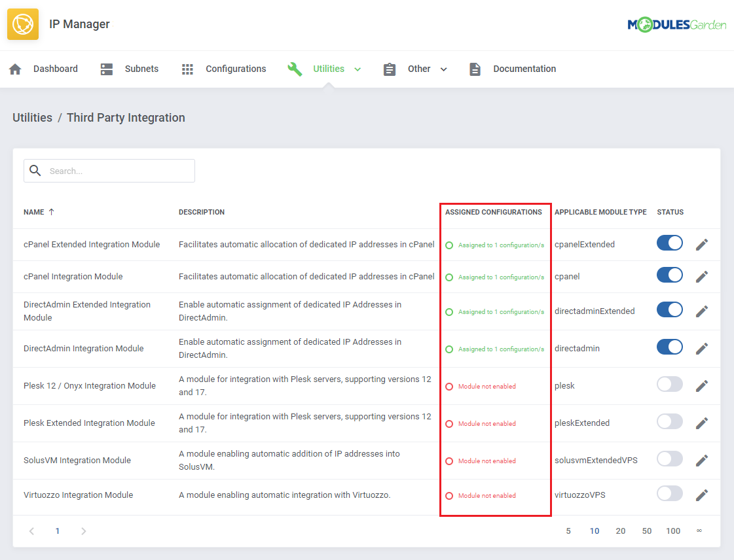734x560 pixels.
Task: Click the Documentation file icon
Action: (x=475, y=69)
